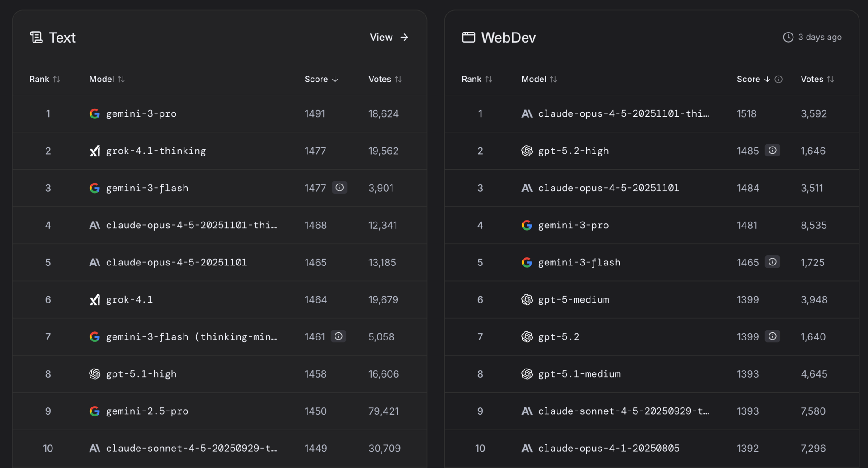Image resolution: width=868 pixels, height=468 pixels.
Task: Open info icon beside Text score 1477 for gemini-3-flash
Action: click(x=340, y=188)
